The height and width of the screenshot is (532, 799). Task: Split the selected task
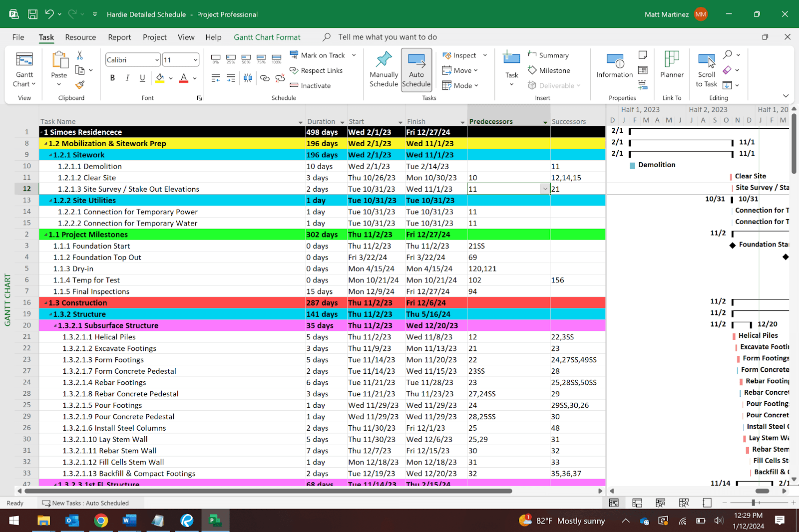248,78
